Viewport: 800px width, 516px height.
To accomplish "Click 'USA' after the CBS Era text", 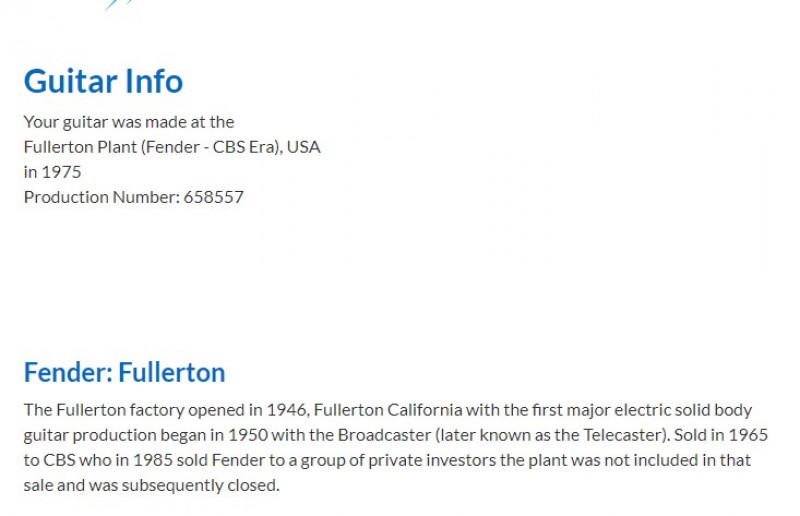I will coord(304,147).
